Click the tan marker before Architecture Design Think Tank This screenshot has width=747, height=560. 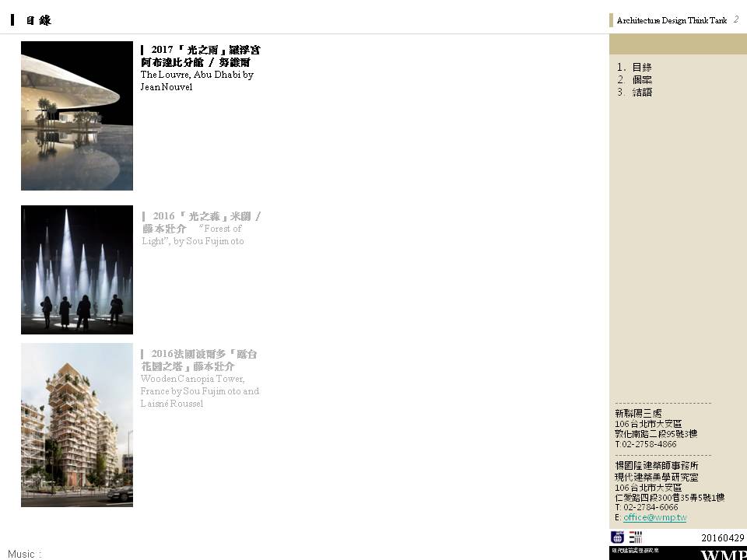[x=612, y=20]
